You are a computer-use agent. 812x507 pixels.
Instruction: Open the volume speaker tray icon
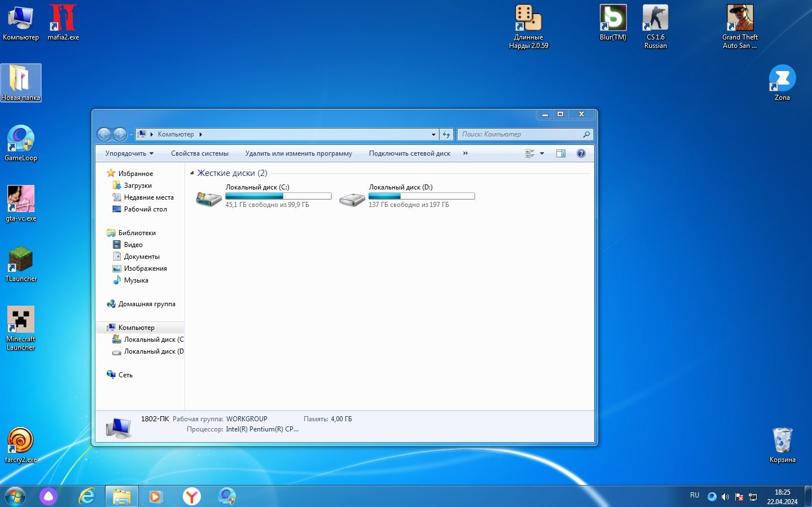725,497
